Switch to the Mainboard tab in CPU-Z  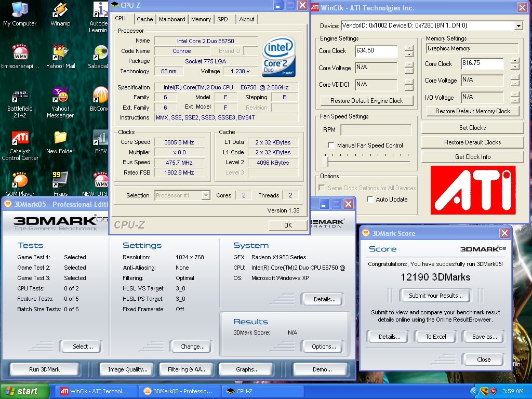tap(172, 19)
